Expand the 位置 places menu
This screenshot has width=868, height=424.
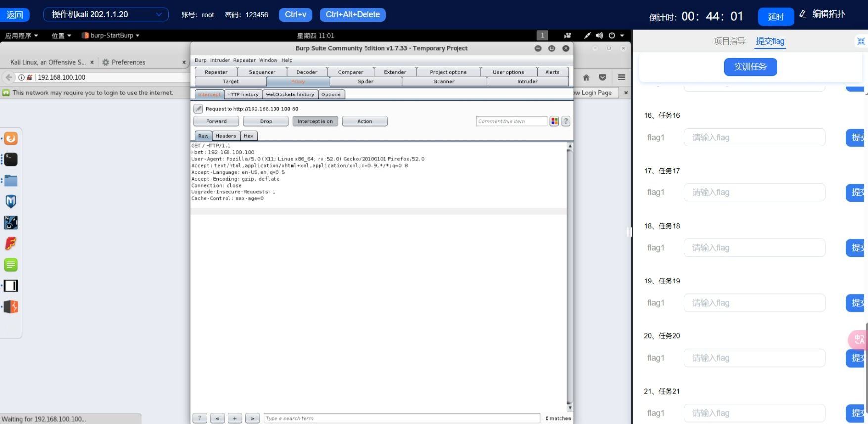pyautogui.click(x=61, y=36)
